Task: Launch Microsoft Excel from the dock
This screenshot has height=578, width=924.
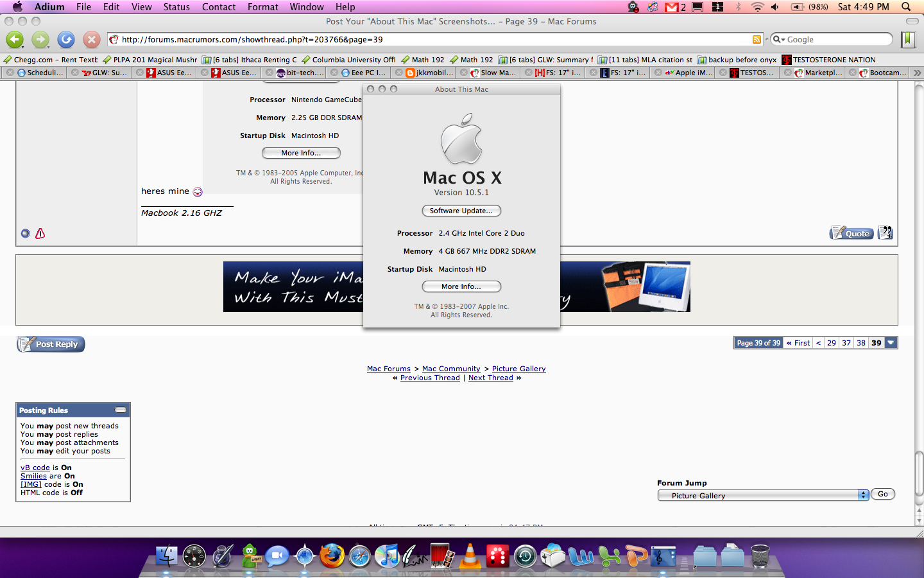Action: coord(608,556)
